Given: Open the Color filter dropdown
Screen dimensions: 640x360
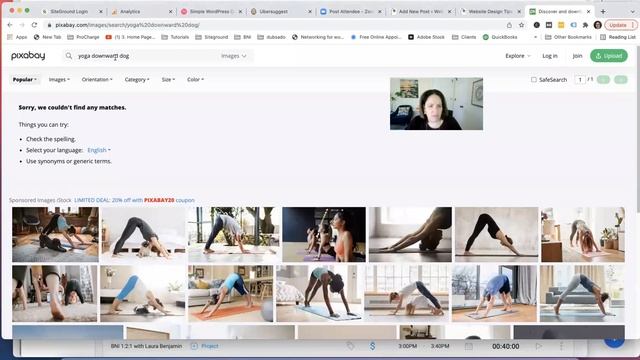Looking at the screenshot, I should coord(195,80).
